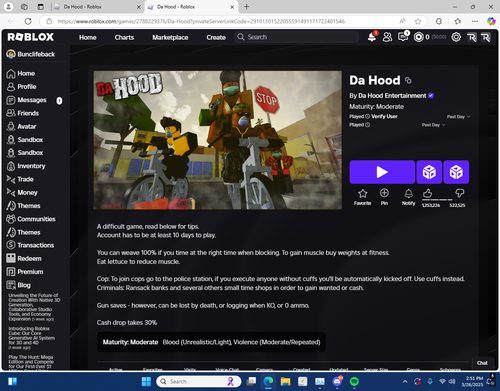Click the Inventory icon in sidebar
This screenshot has height=391, width=500.
[11, 166]
